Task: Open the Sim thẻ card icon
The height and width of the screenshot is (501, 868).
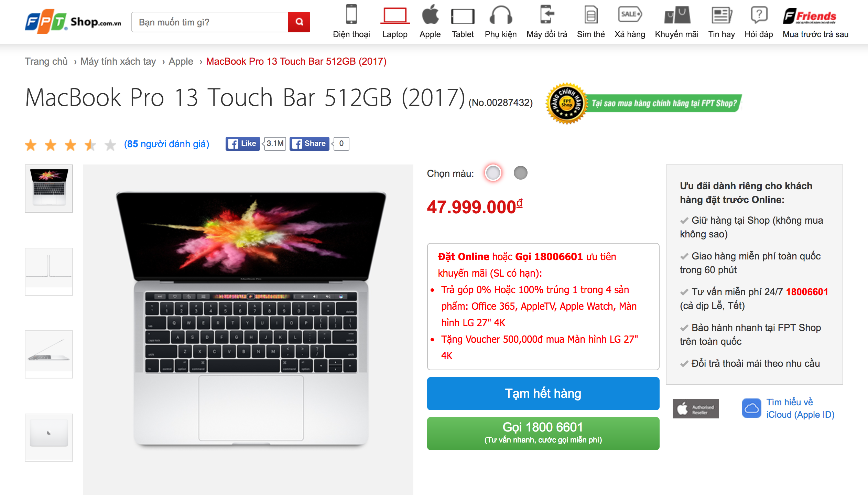Action: 591,15
